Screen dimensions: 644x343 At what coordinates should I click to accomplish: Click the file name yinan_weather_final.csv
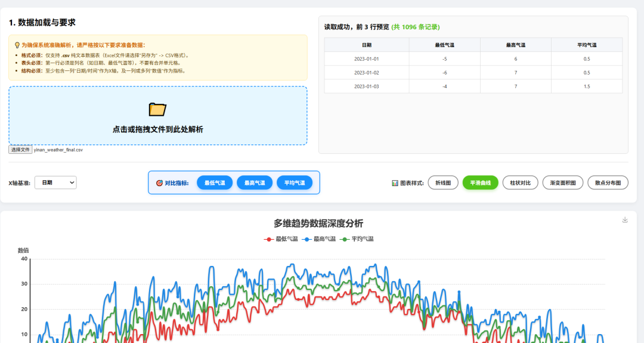[x=58, y=150]
